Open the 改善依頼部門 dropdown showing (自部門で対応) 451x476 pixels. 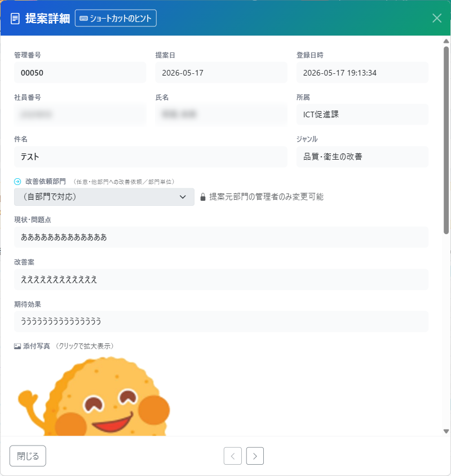[104, 197]
